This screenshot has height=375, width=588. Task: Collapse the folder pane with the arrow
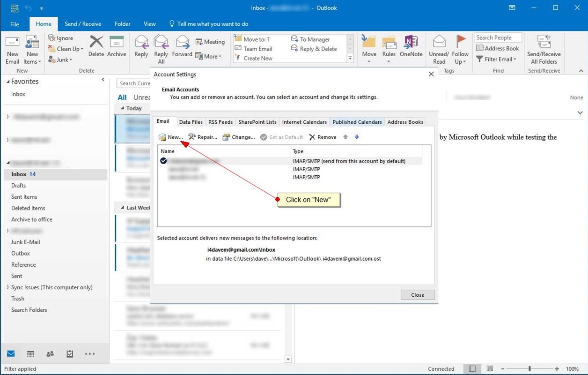click(x=103, y=80)
